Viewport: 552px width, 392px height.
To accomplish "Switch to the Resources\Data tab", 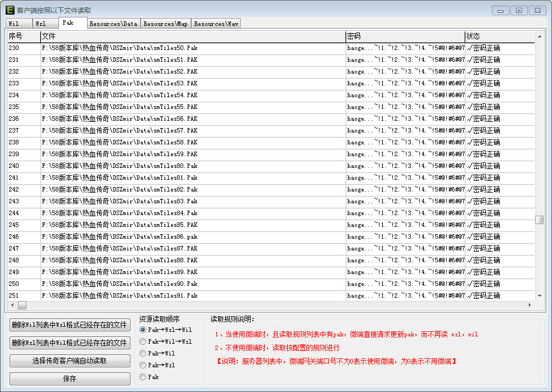I will pos(113,24).
